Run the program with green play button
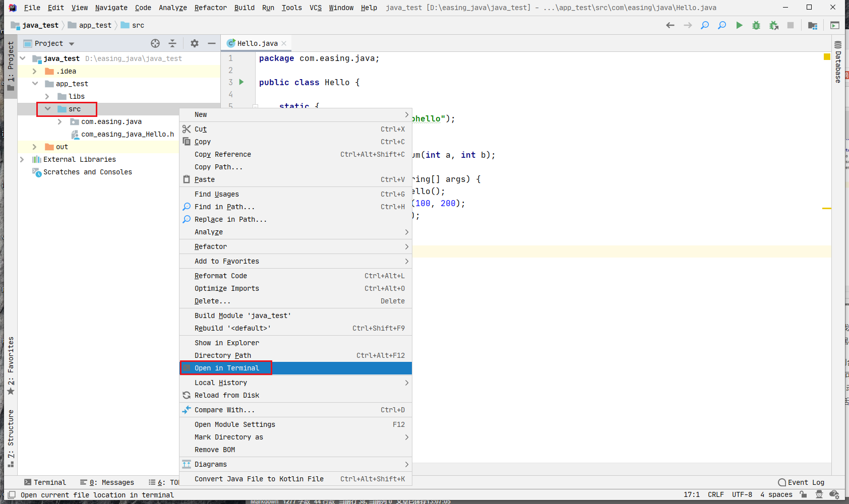849x504 pixels. pyautogui.click(x=739, y=25)
